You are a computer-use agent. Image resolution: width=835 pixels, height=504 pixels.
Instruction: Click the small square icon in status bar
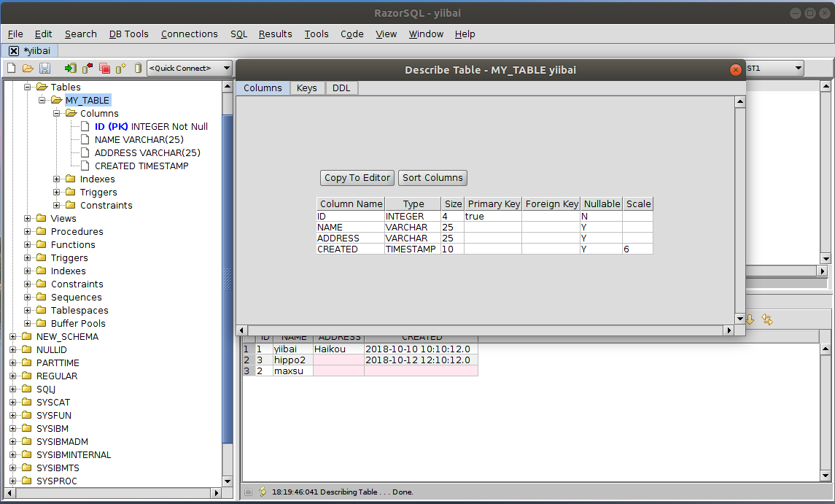coord(248,492)
